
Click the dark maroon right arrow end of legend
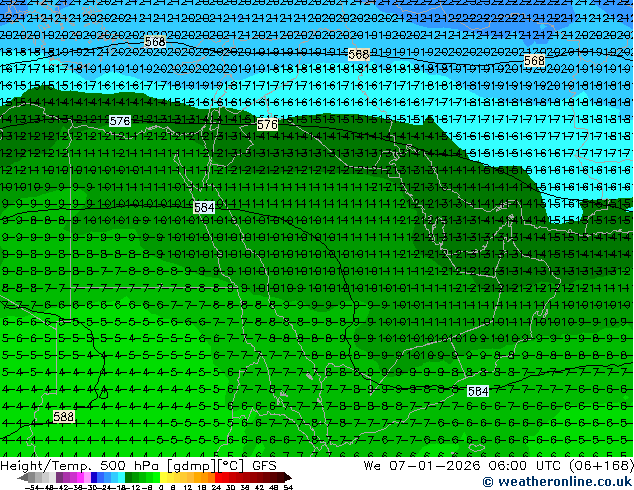point(287,477)
